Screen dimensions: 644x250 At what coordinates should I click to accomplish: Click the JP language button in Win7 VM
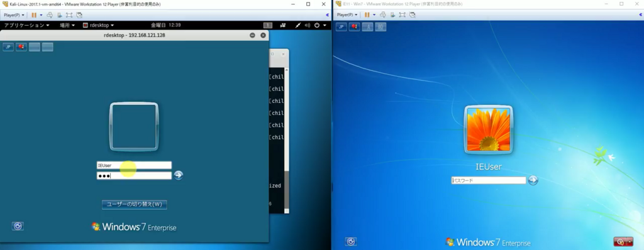[341, 27]
